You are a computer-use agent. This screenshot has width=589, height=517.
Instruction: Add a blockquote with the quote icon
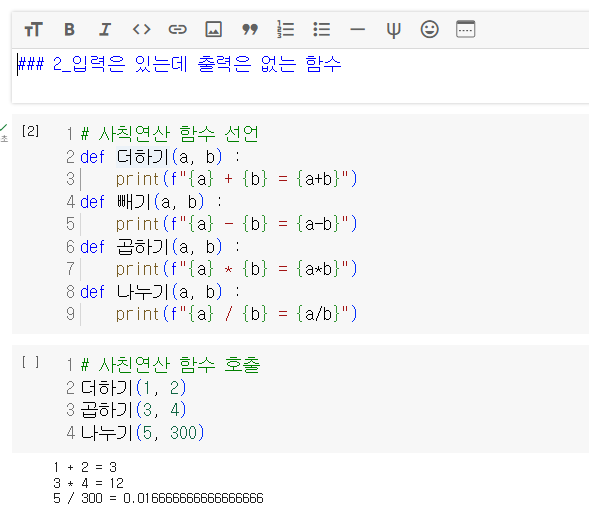point(250,29)
